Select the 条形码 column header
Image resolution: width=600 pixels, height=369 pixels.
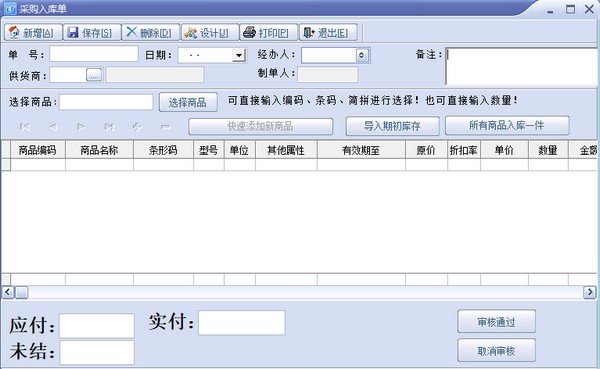(163, 150)
